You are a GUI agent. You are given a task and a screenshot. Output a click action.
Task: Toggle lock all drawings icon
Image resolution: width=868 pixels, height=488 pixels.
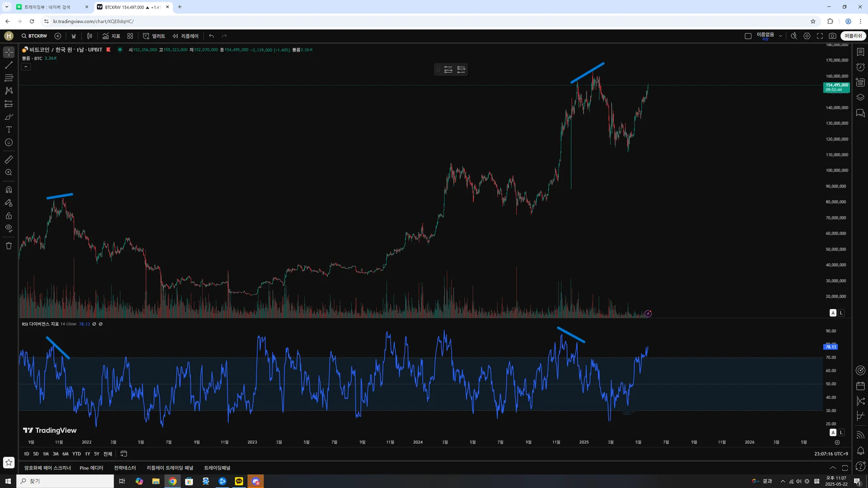point(9,216)
